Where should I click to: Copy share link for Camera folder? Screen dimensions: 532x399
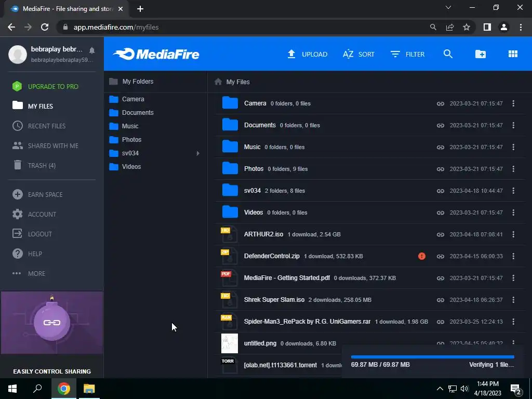(x=441, y=103)
